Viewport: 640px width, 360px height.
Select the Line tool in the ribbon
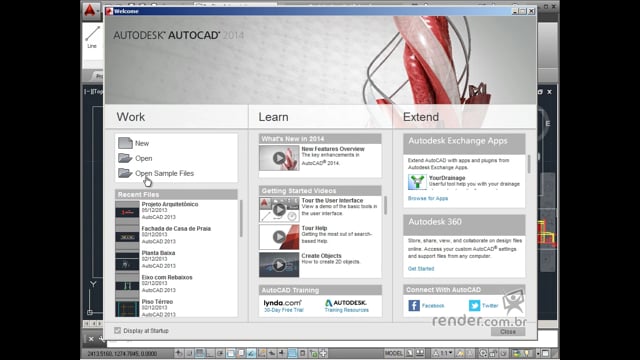tap(92, 37)
